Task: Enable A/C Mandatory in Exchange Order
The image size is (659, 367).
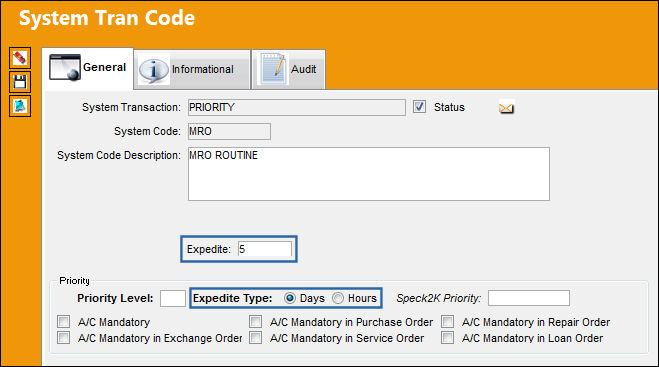Action: click(63, 338)
